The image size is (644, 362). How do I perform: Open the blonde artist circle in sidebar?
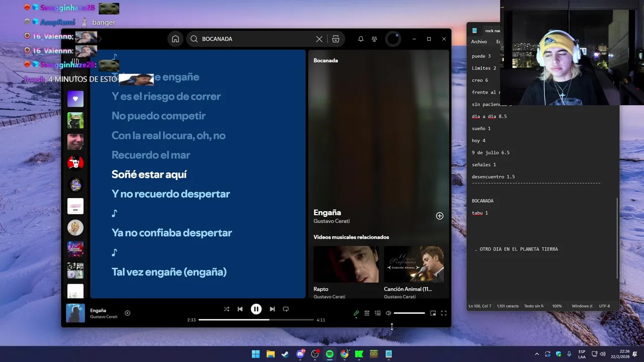[x=75, y=228]
